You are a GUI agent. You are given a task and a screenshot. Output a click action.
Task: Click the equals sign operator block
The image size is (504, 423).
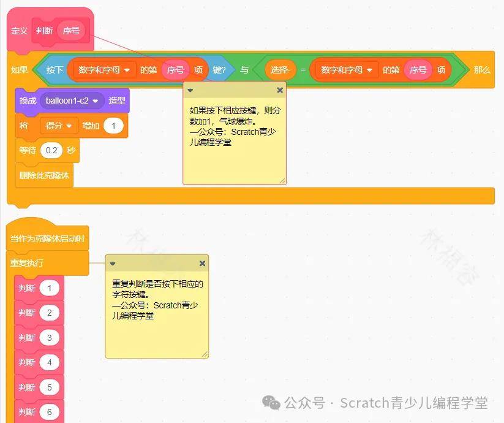point(303,70)
